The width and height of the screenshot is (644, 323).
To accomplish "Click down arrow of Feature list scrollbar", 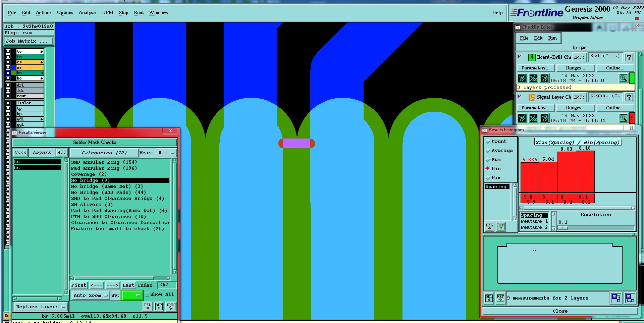I will click(553, 229).
